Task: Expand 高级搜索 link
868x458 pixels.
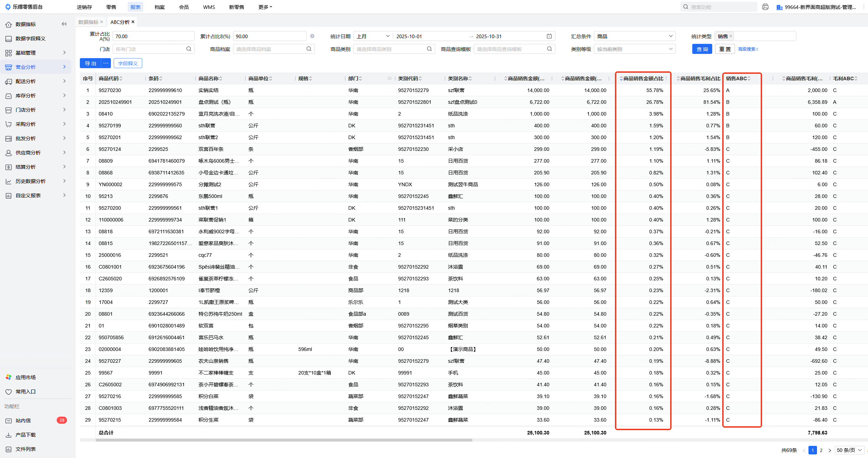Action: (x=748, y=49)
